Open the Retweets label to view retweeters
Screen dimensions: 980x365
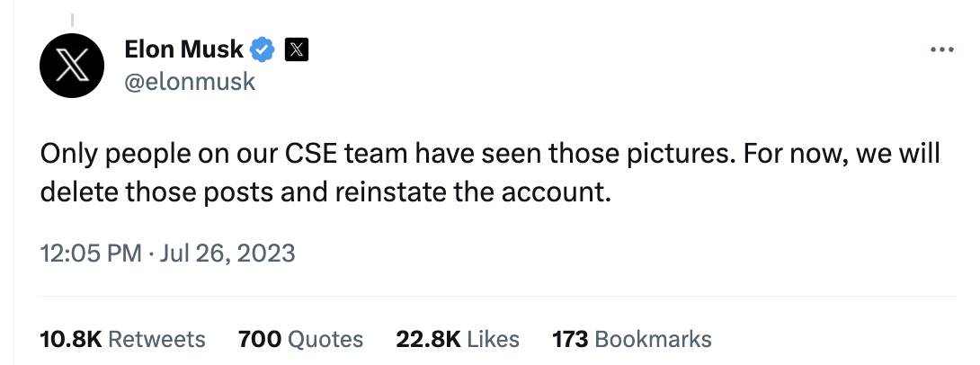(x=156, y=339)
